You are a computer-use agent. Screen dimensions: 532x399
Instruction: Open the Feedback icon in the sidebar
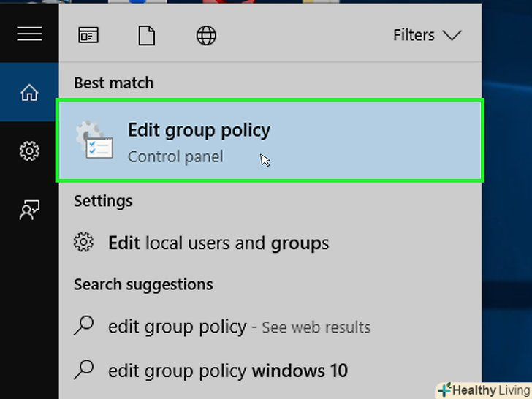click(x=29, y=210)
